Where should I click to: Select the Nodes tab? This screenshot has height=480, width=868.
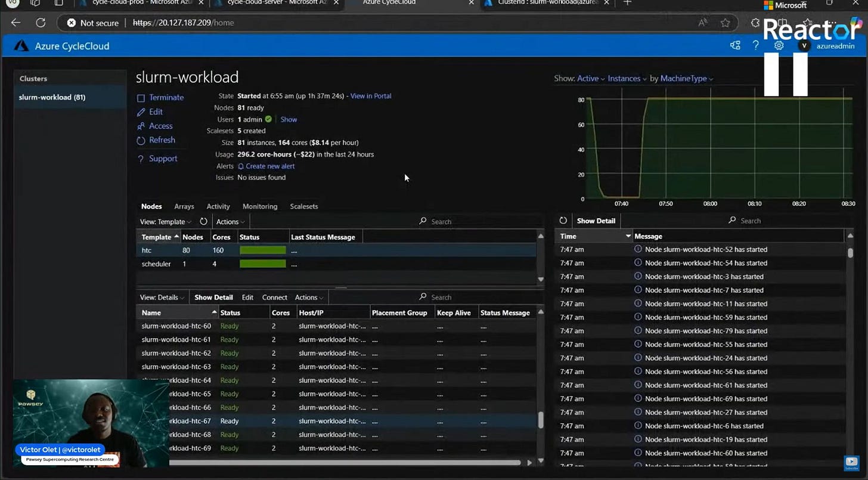(x=151, y=206)
